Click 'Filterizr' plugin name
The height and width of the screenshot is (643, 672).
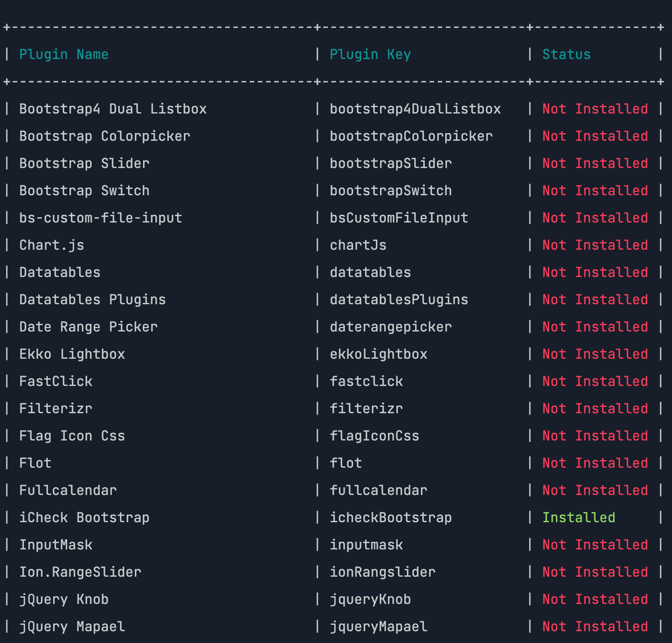pos(56,409)
